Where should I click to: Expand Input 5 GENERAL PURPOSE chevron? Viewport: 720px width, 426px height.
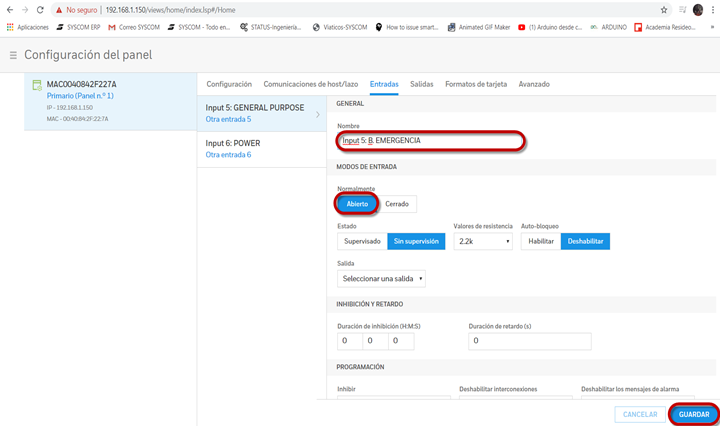[318, 114]
